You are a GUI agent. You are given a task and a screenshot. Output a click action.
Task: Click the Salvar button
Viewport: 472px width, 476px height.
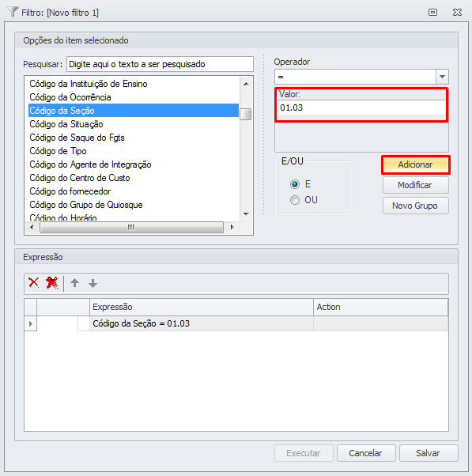tap(428, 453)
